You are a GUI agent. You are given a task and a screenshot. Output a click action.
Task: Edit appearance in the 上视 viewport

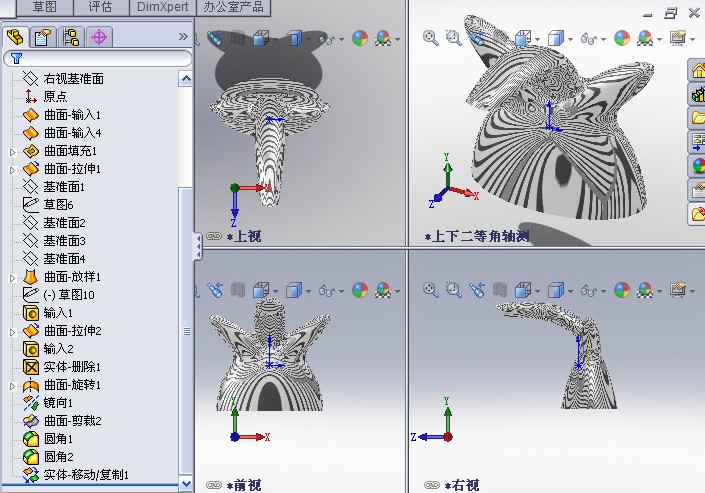360,38
